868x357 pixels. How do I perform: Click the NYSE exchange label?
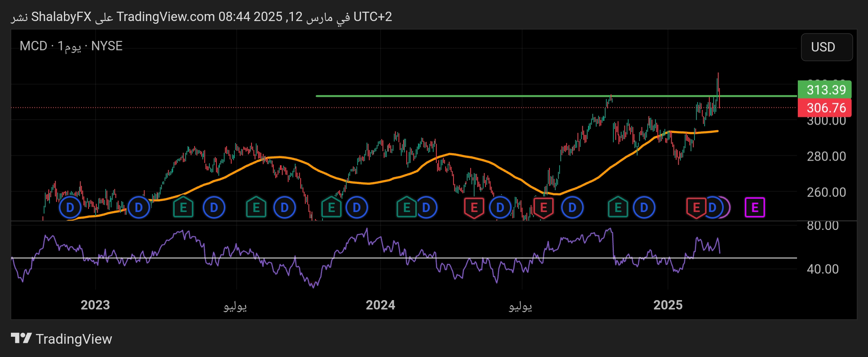pos(107,46)
